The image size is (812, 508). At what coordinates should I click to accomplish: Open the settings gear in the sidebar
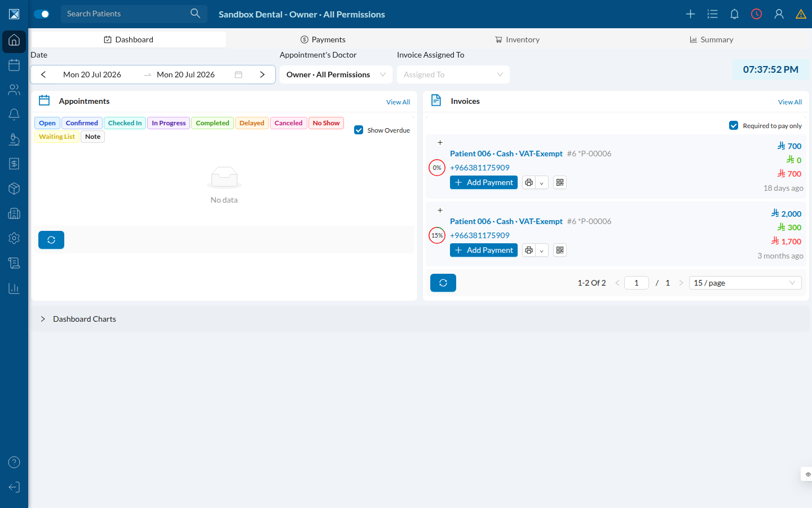click(x=14, y=238)
